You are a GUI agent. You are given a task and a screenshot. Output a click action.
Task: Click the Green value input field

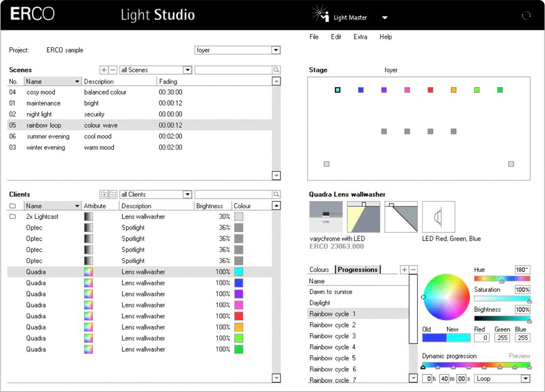pyautogui.click(x=502, y=337)
